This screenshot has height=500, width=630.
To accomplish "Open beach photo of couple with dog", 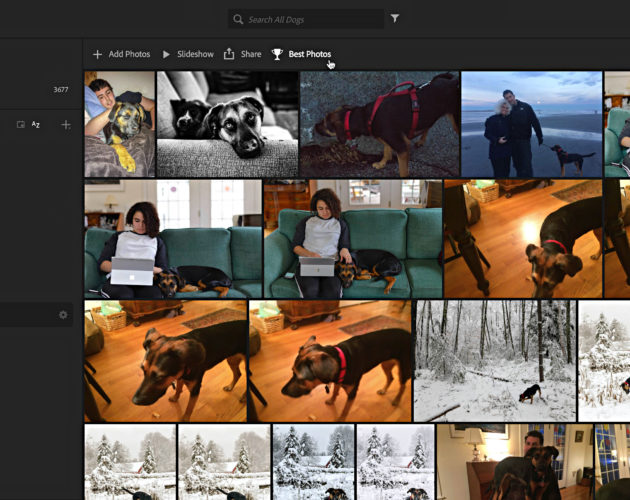I will (x=532, y=124).
